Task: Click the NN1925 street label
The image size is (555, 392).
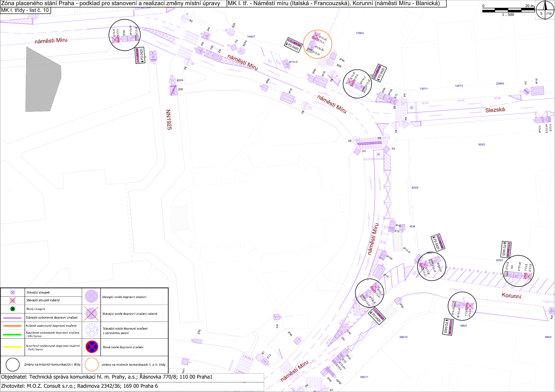Action: (169, 120)
